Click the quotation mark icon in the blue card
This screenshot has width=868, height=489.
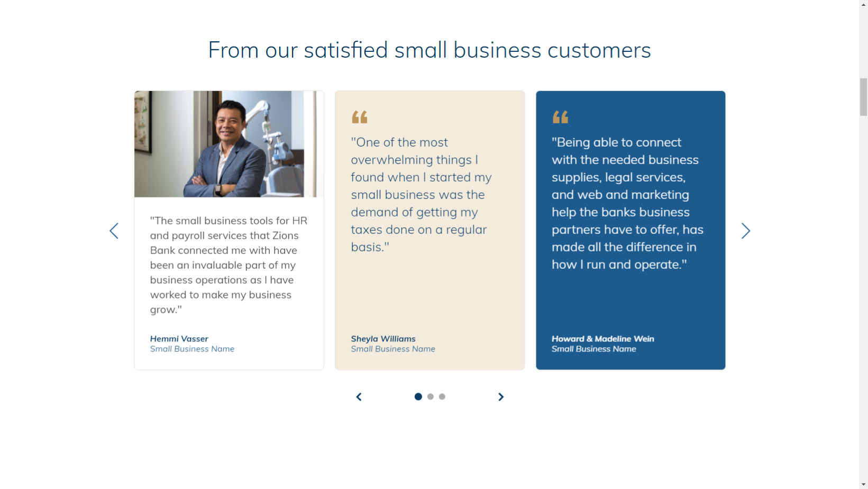point(560,117)
